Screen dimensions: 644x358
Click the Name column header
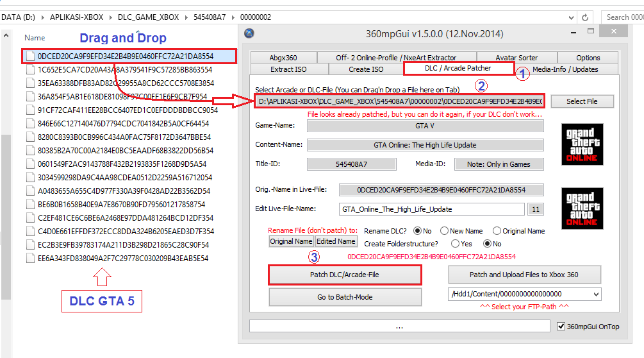click(35, 38)
